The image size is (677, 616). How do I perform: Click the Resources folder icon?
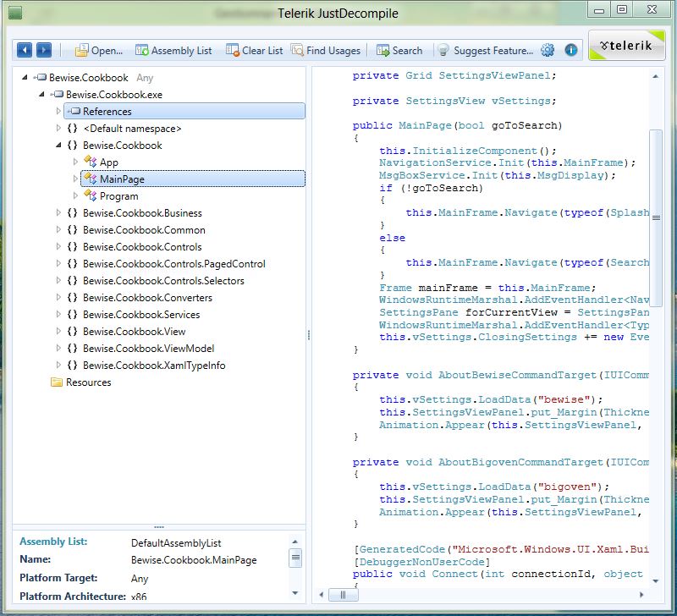pos(57,382)
